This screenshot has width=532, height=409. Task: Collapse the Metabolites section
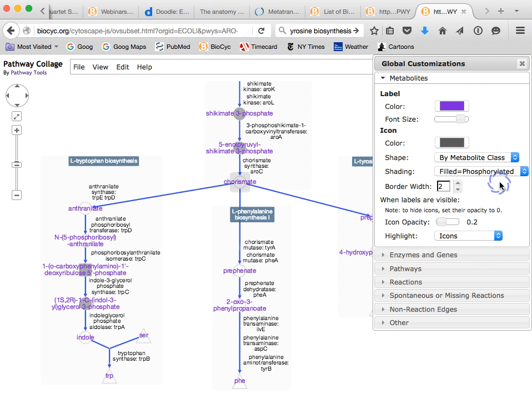408,78
